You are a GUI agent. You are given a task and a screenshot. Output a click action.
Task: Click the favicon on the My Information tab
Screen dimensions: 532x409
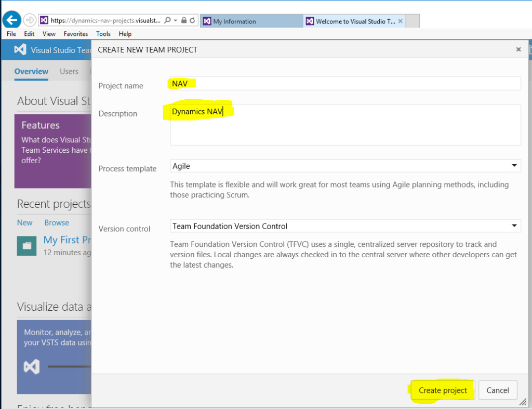(x=207, y=21)
